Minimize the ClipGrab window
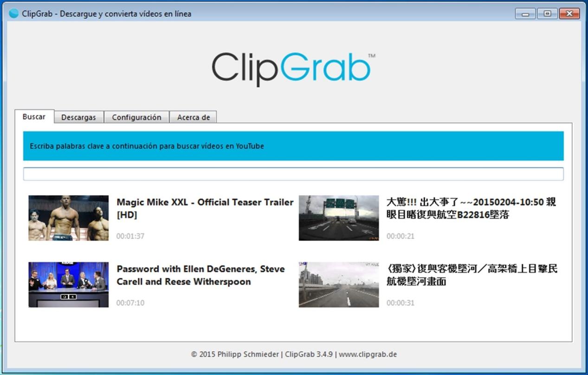Viewport: 588px width, 375px height. 525,13
